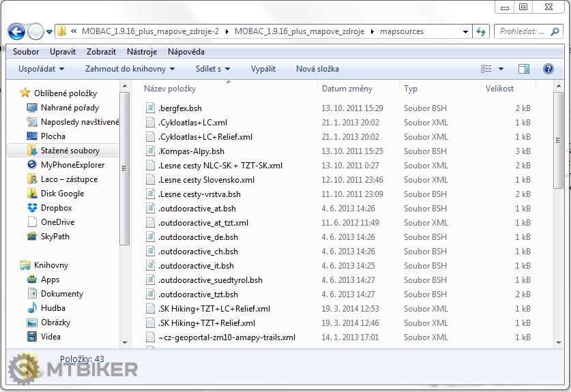Click the refresh button beside address bar

[x=482, y=31]
